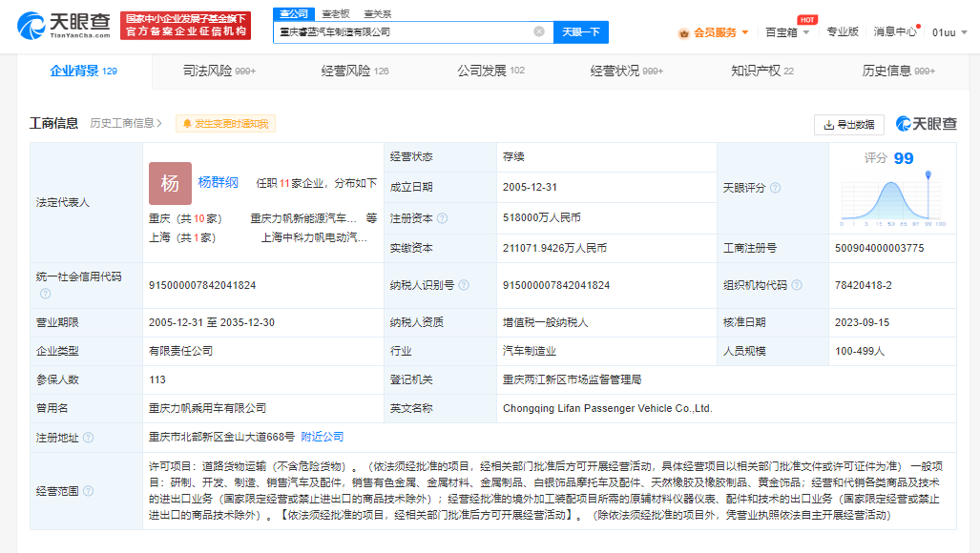
Task: Click the establishment date 2005-12-31
Action: click(530, 187)
